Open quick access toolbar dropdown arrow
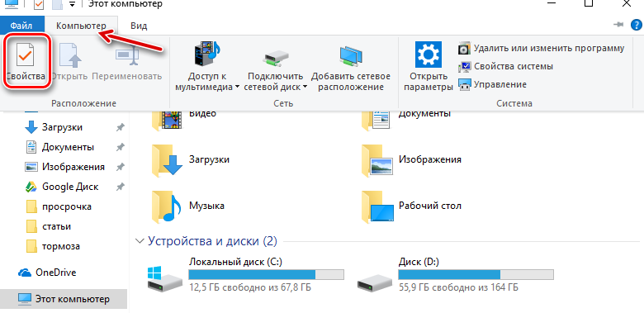The width and height of the screenshot is (644, 313). pos(73,4)
